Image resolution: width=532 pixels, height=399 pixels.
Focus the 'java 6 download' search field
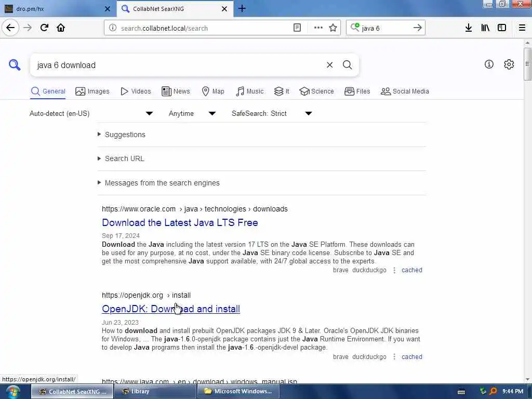pos(178,65)
